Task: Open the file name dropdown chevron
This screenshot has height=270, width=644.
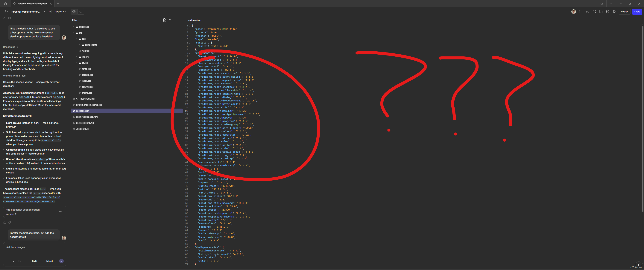Action: [44, 11]
